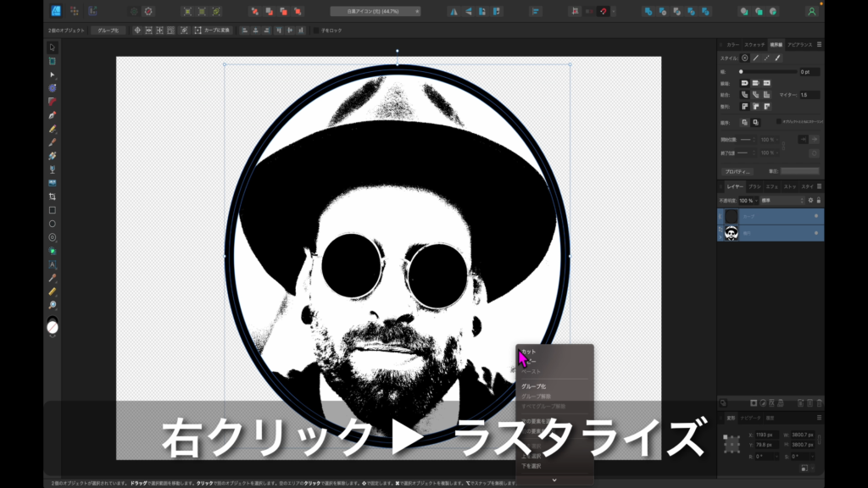868x488 pixels.
Task: Select the Pen tool
Action: click(x=52, y=115)
